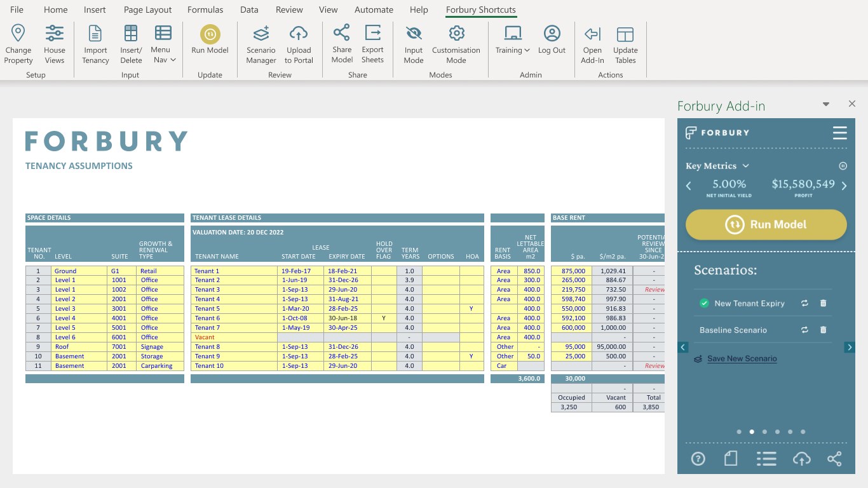Click the share icon in the add-in footer
The width and height of the screenshot is (868, 488).
(835, 459)
